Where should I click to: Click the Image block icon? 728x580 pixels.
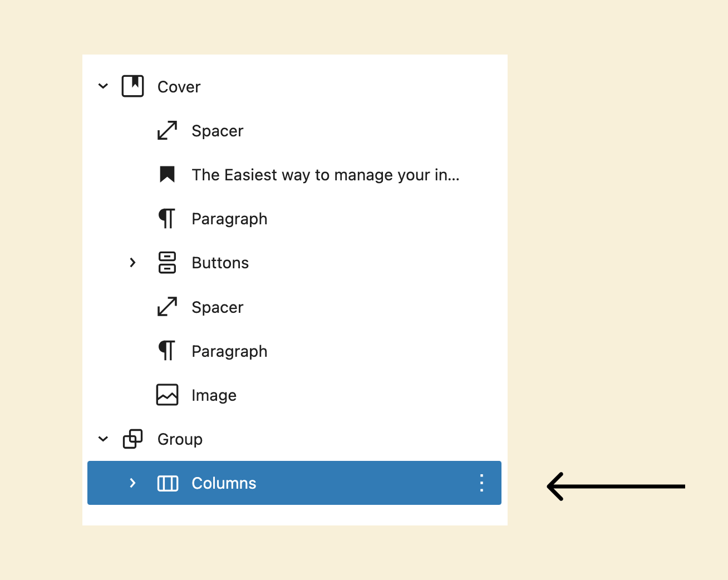click(167, 395)
